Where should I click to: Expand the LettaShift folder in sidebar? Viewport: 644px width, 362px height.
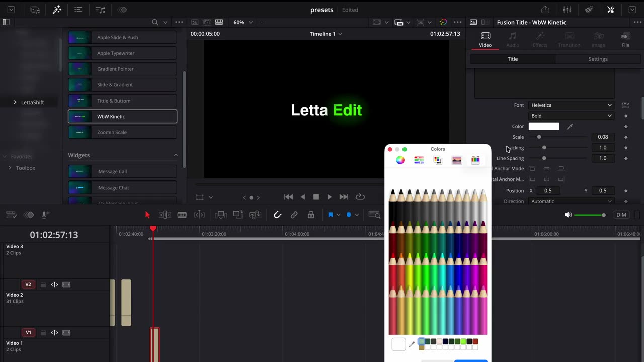(x=15, y=102)
